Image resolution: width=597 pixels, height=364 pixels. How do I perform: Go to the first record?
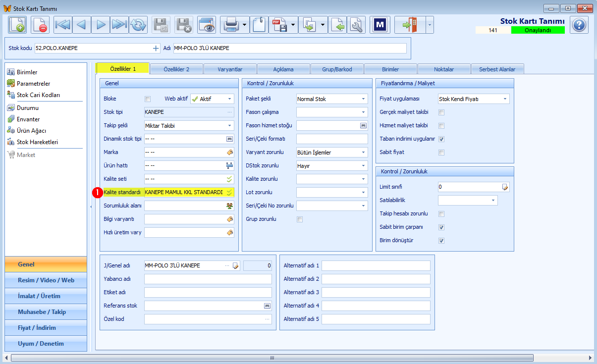pyautogui.click(x=63, y=24)
